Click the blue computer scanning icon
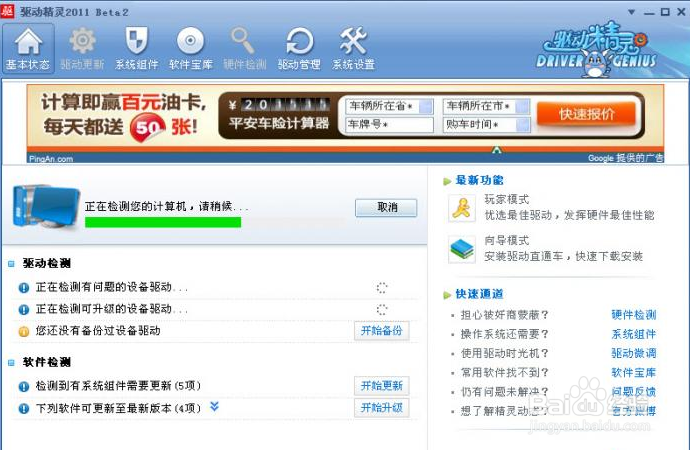The width and height of the screenshot is (690, 450). 46,207
